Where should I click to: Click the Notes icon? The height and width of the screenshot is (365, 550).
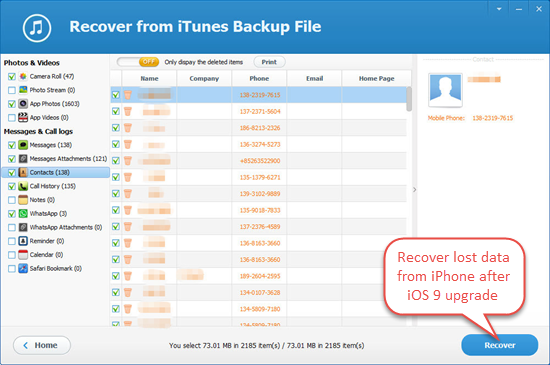pos(23,200)
